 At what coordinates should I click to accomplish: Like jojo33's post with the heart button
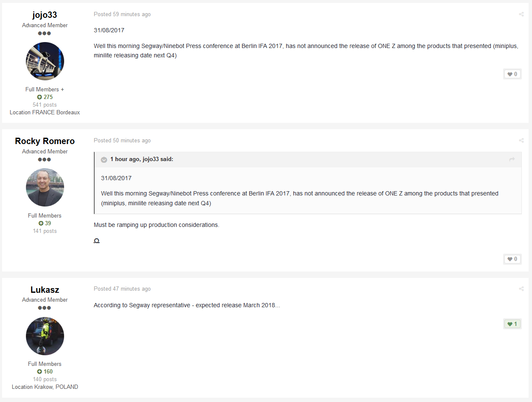click(512, 74)
